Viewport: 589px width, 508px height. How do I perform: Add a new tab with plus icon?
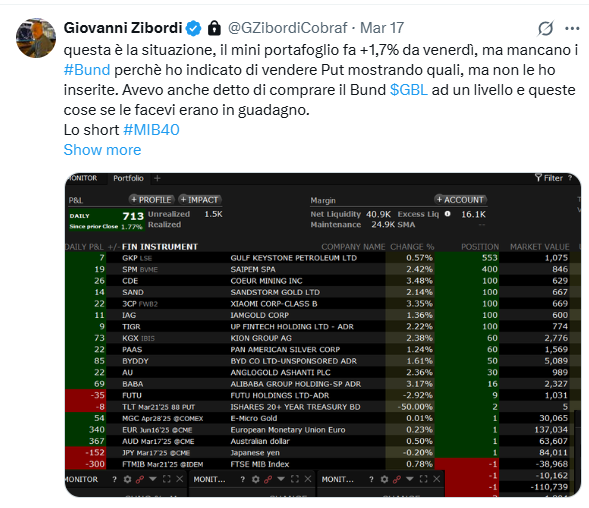point(157,178)
